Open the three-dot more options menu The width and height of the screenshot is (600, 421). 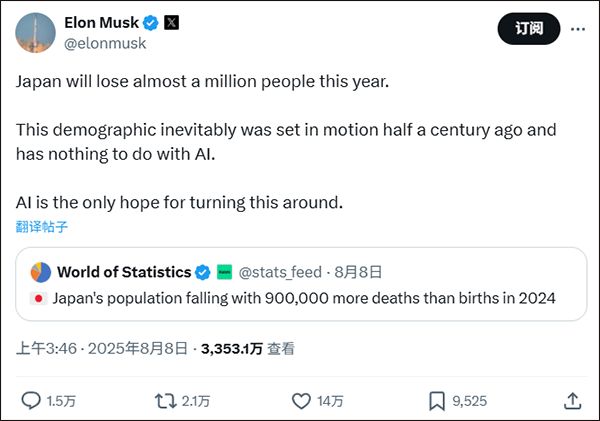[577, 29]
